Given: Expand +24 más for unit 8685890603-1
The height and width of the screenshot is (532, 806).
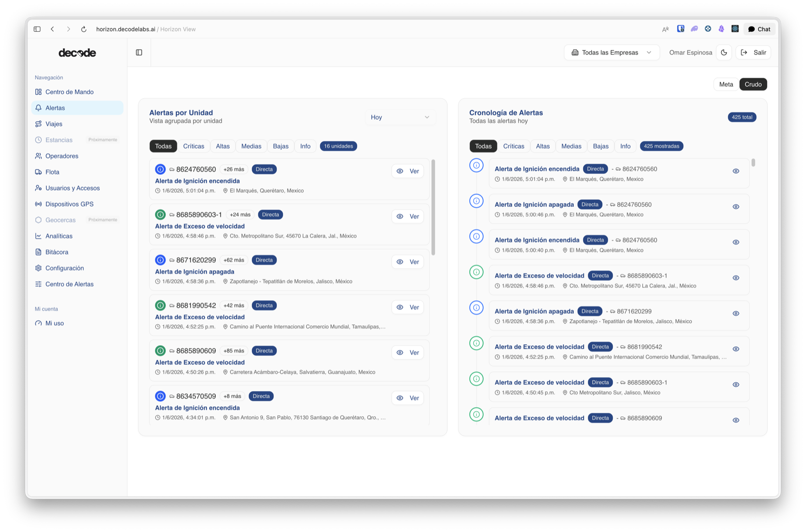Looking at the screenshot, I should tap(240, 215).
